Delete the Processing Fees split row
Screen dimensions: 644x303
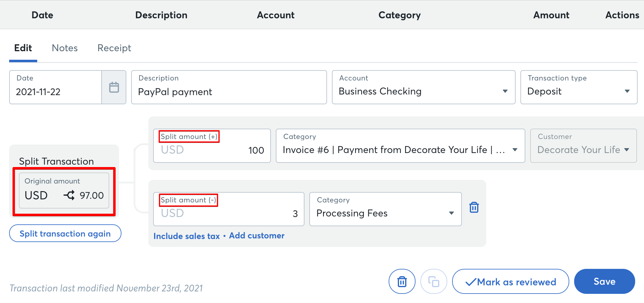click(474, 207)
